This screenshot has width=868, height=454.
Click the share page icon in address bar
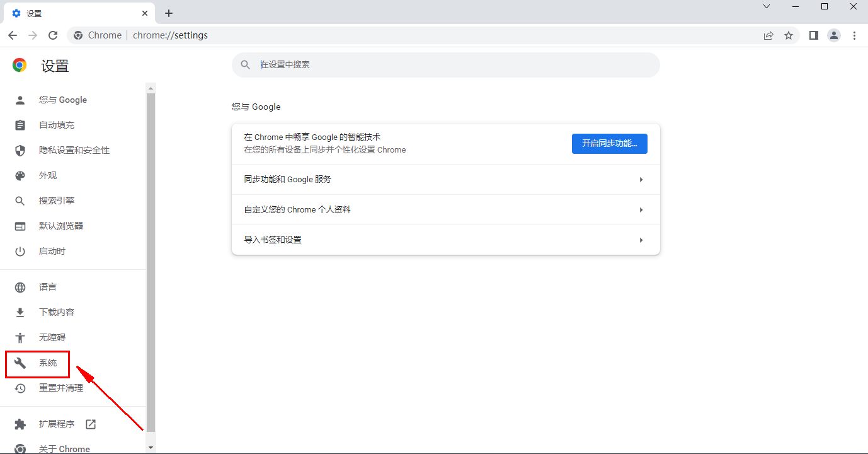click(x=768, y=35)
